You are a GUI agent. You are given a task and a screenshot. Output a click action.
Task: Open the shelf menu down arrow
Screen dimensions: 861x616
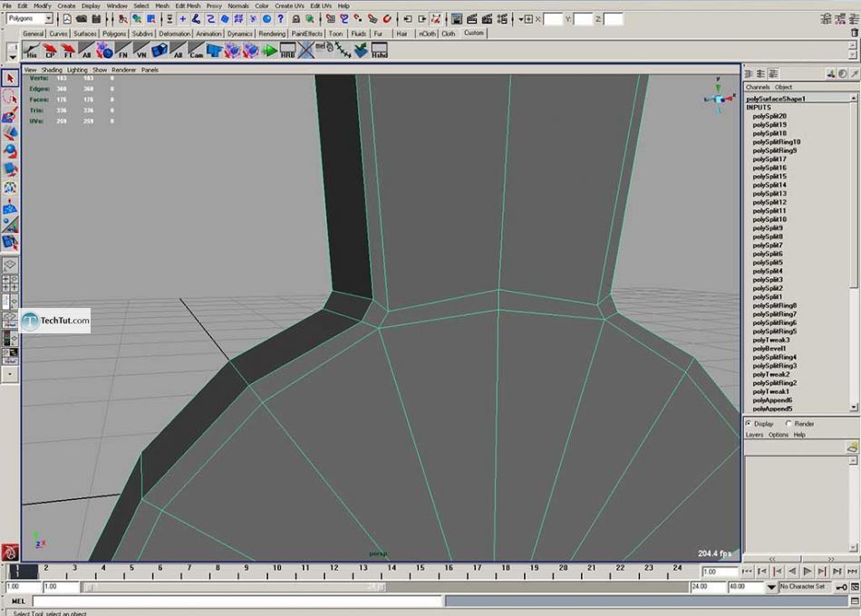point(12,57)
